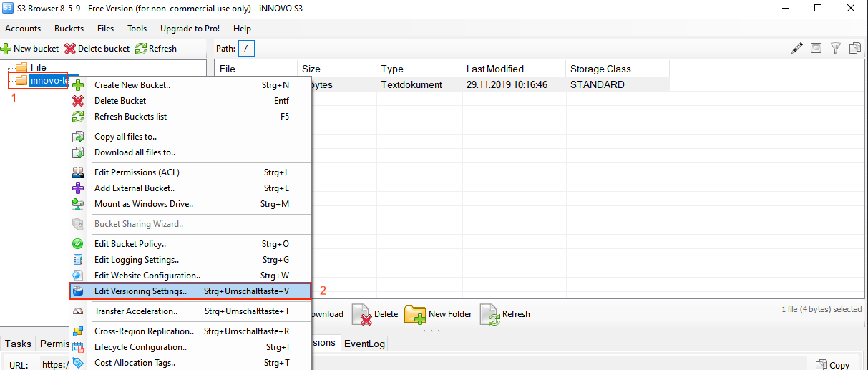Screen dimensions: 868x370
Task: Click the Textdokument type cell
Action: (x=411, y=84)
